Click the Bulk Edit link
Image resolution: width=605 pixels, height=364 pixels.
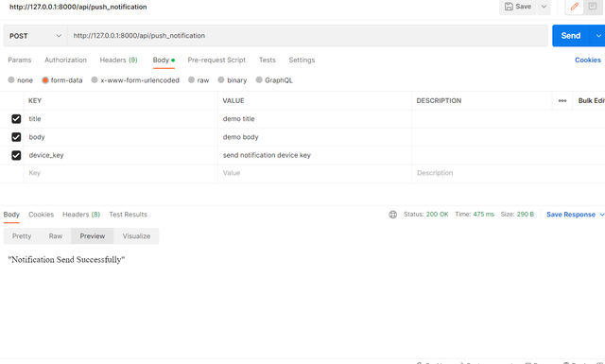point(592,101)
